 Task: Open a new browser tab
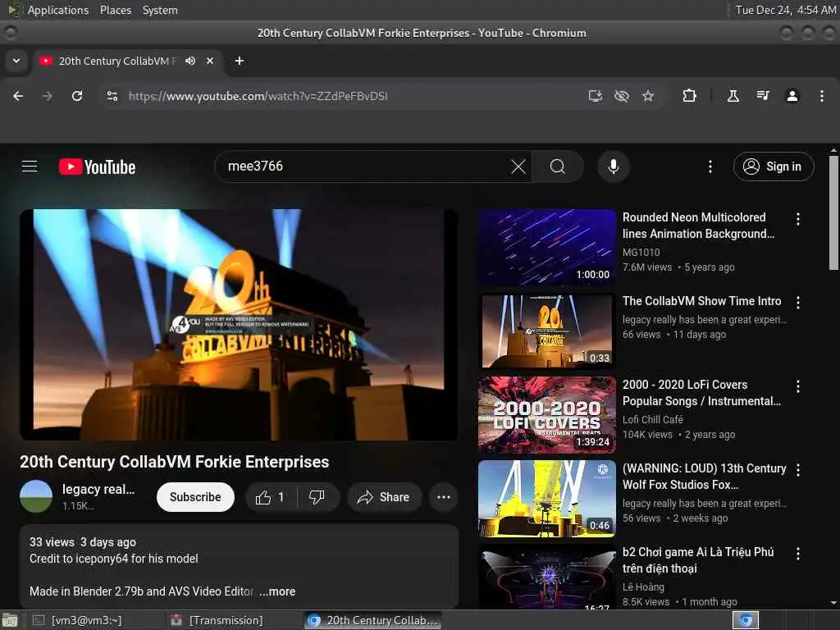click(x=240, y=61)
